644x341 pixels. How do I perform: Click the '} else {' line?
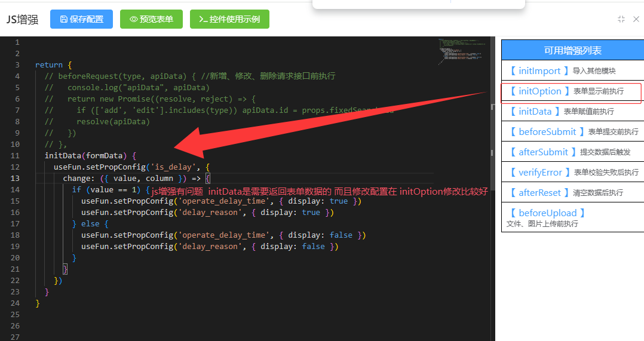point(90,223)
